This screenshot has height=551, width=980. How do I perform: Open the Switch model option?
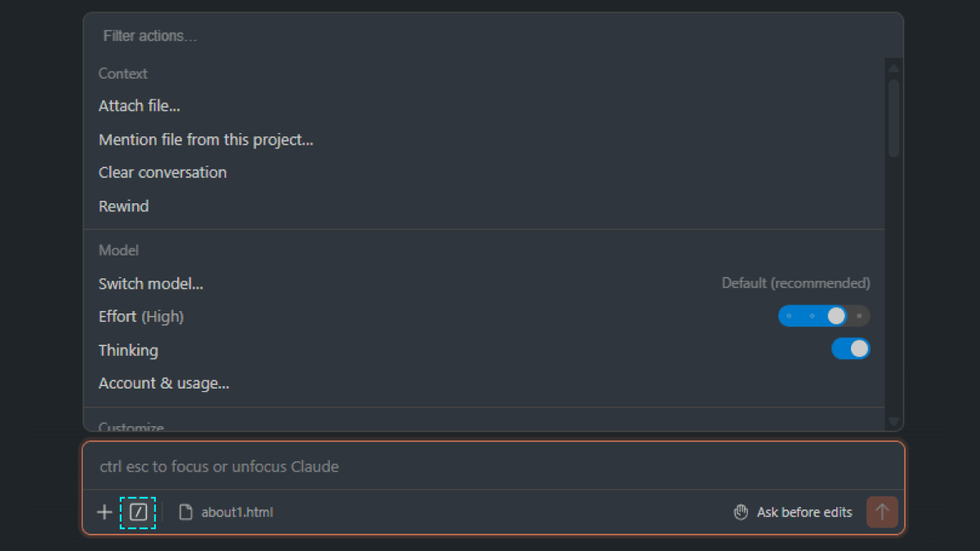[x=151, y=284]
